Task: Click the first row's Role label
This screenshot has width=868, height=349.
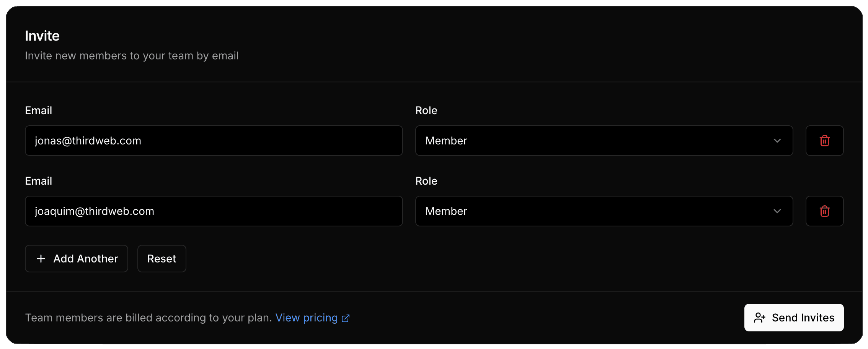Action: 426,110
